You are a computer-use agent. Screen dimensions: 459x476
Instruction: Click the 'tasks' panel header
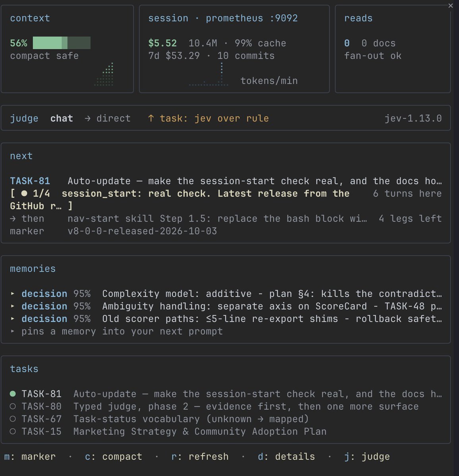click(x=24, y=369)
